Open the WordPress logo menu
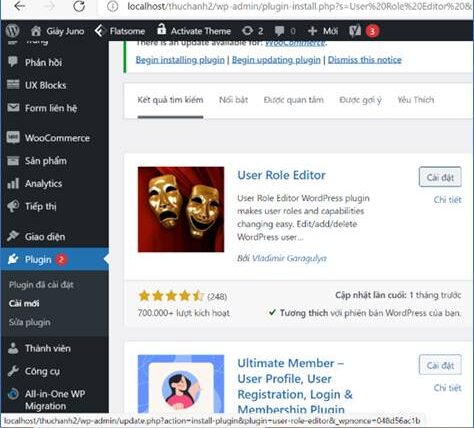This screenshot has width=474, height=428. click(x=13, y=31)
